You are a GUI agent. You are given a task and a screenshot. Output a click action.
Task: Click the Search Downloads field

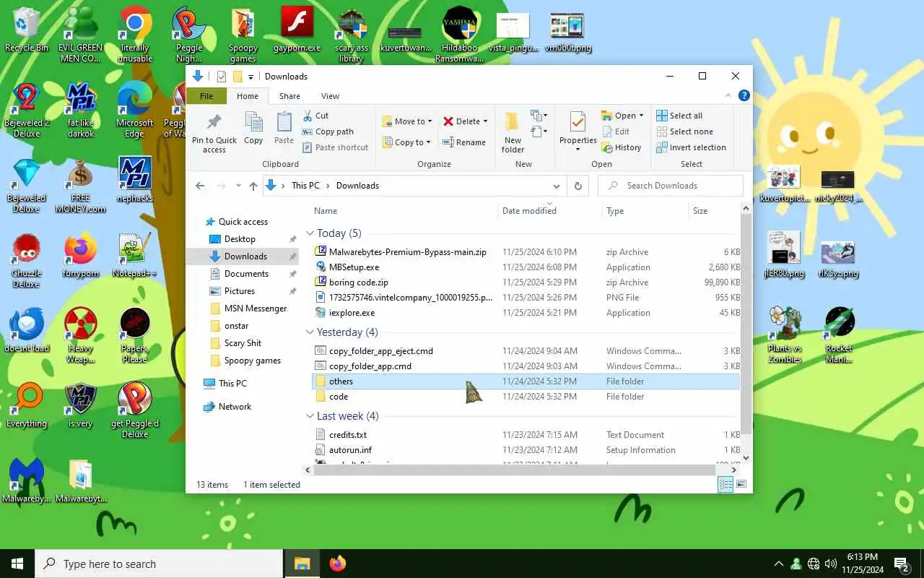click(671, 186)
